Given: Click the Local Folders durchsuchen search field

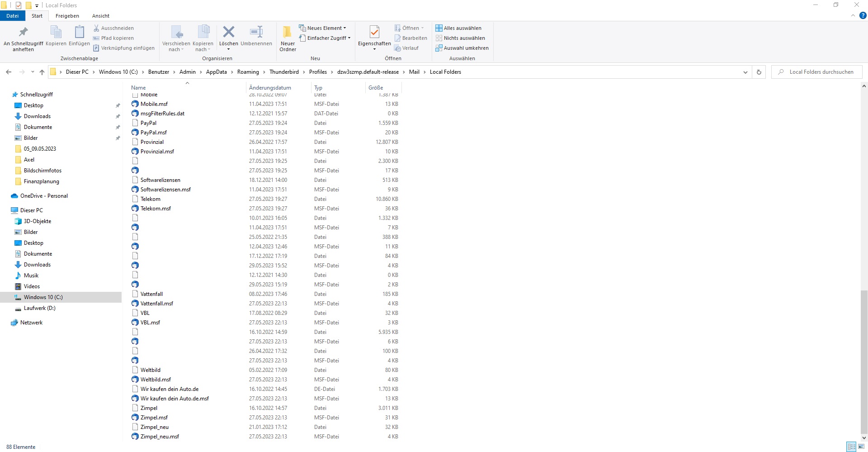Looking at the screenshot, I should tap(821, 72).
